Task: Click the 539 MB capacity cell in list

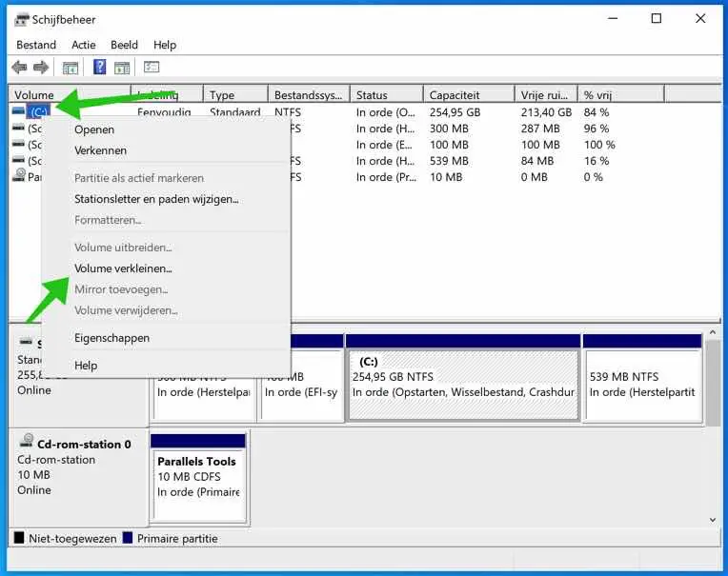Action: click(449, 161)
